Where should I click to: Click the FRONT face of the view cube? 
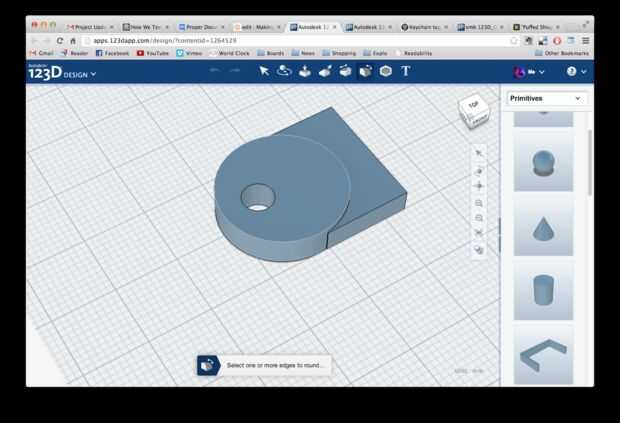coord(480,119)
